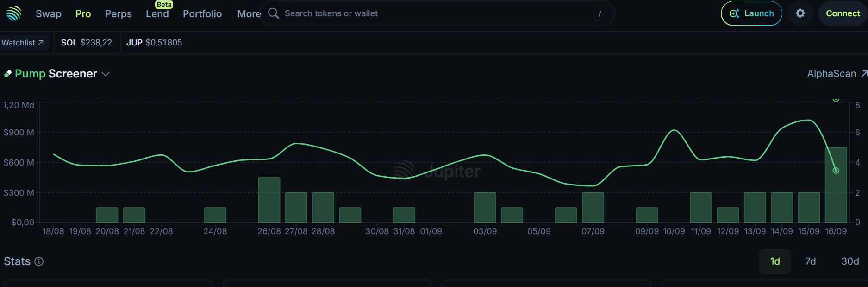868x287 pixels.
Task: Click the 18/08 date axis label
Action: (x=53, y=231)
